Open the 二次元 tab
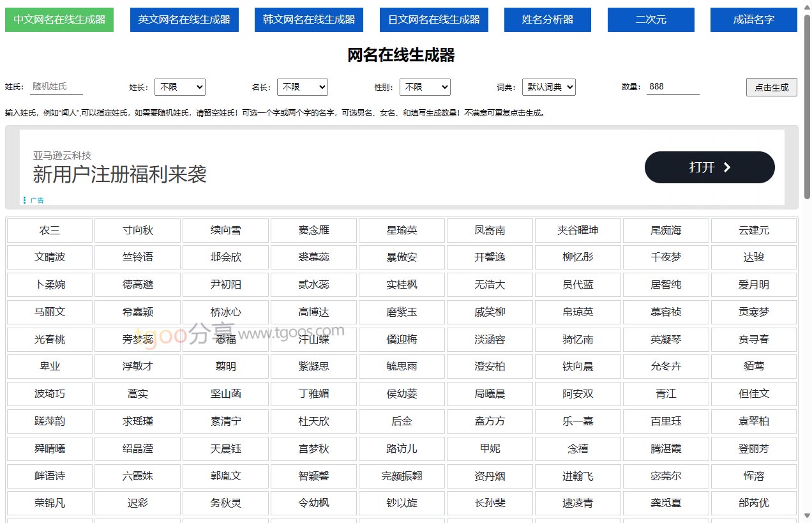 click(x=650, y=20)
